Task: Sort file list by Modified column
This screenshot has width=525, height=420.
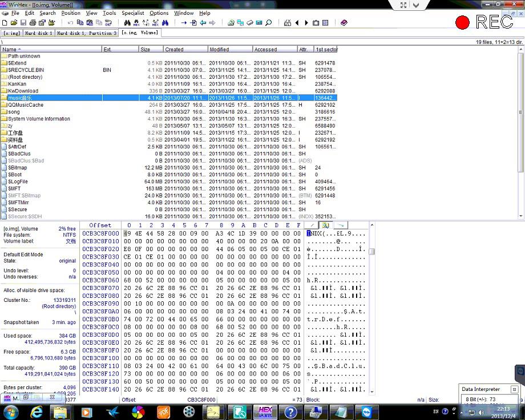Action: click(x=230, y=49)
